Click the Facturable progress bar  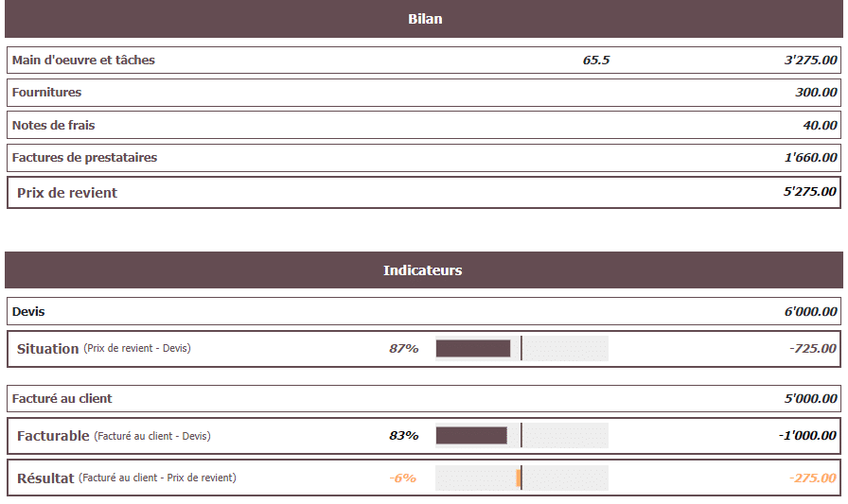click(x=521, y=436)
